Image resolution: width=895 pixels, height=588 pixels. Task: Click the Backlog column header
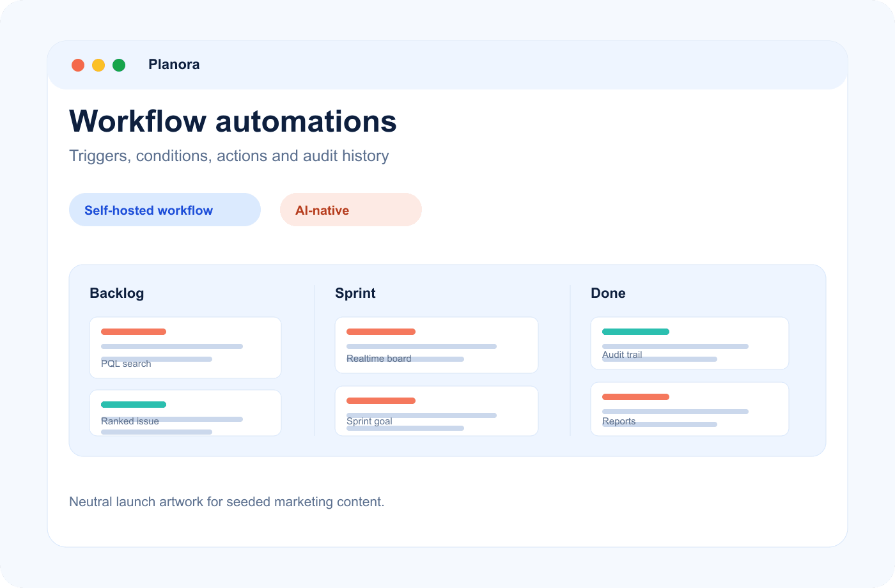click(x=117, y=293)
